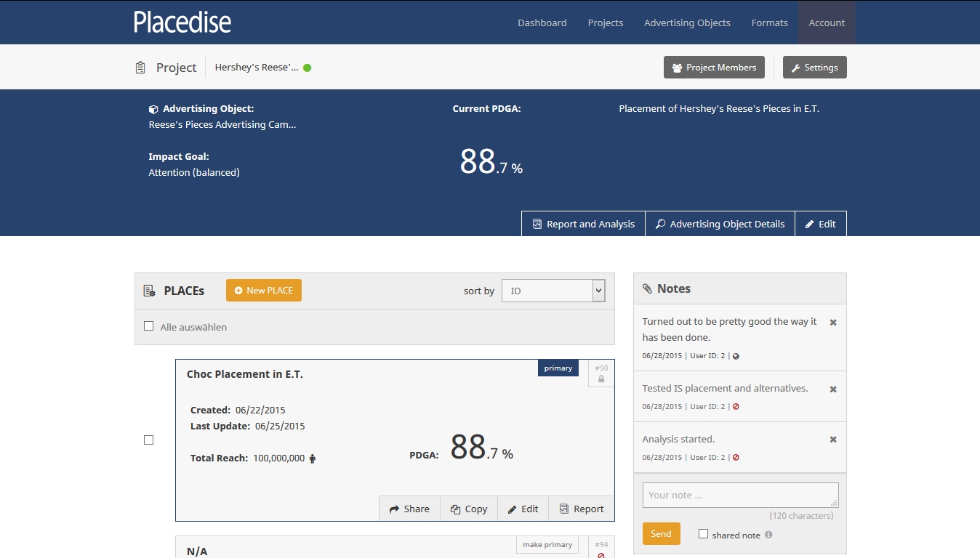Click the 'Your note ...' text field
This screenshot has height=558, width=980.
coord(740,495)
